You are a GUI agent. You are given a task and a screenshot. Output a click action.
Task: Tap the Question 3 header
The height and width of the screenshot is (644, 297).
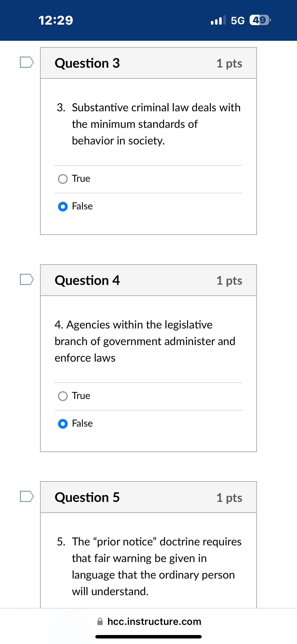[x=87, y=63]
